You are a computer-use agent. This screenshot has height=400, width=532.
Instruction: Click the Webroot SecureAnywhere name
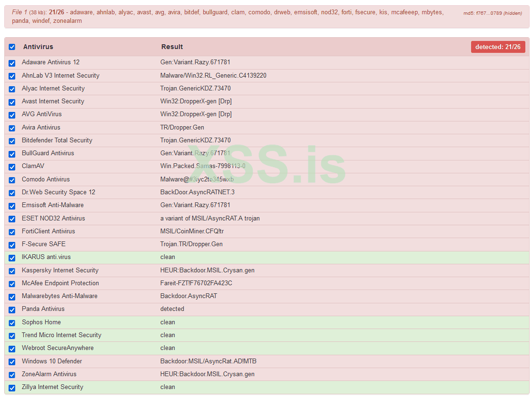[58, 348]
